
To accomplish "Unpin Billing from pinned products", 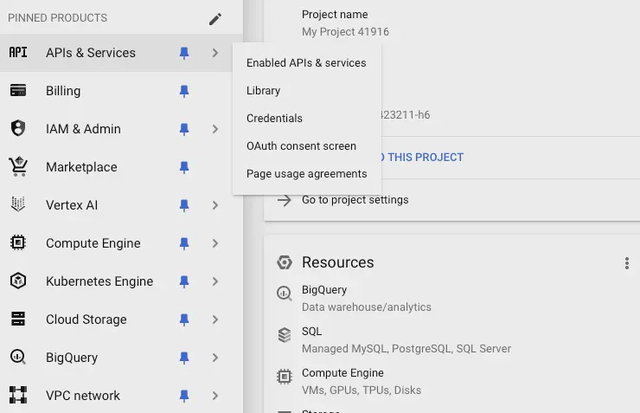I will (184, 91).
